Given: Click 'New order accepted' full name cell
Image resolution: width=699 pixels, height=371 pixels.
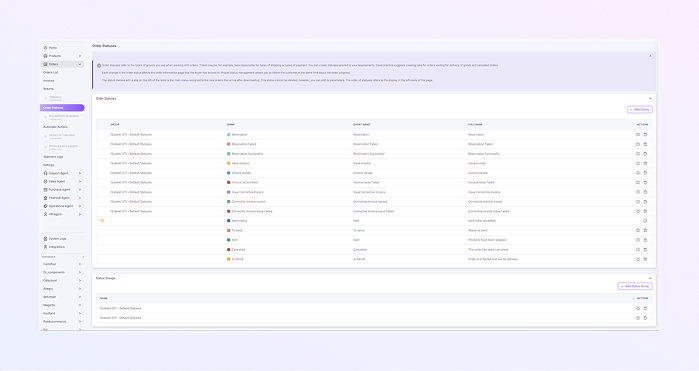Looking at the screenshot, I should coord(482,221).
